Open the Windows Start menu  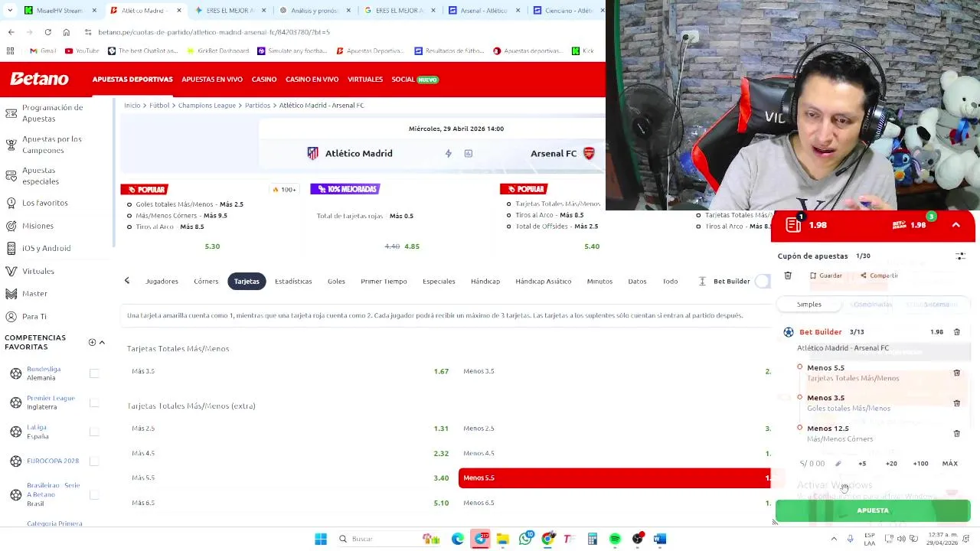pyautogui.click(x=321, y=540)
